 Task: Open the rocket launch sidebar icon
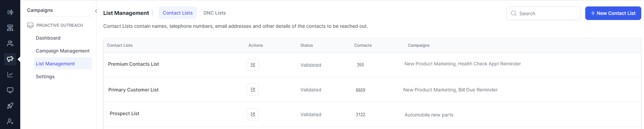pos(10,106)
